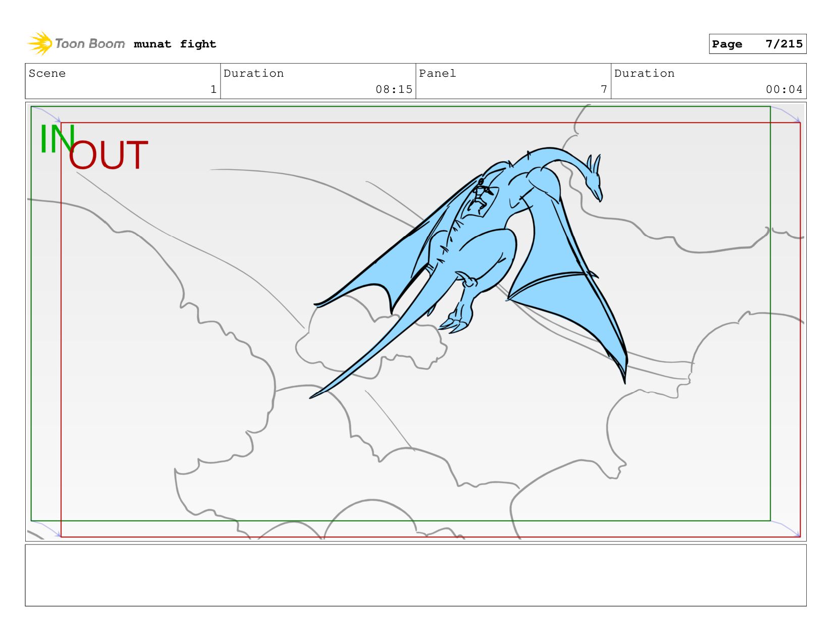The width and height of the screenshot is (832, 644).
Task: Click the scene Duration label
Action: tap(253, 73)
